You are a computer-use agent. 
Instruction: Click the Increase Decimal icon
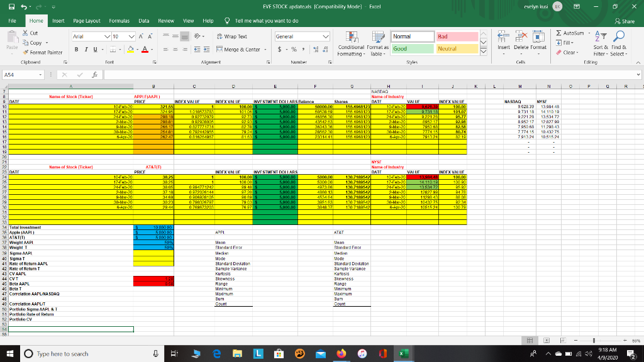pos(316,50)
